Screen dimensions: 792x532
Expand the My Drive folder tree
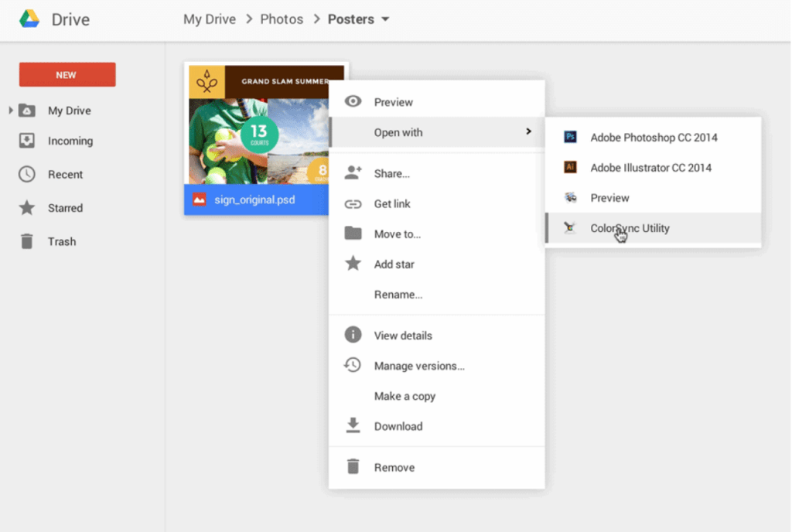pyautogui.click(x=11, y=111)
